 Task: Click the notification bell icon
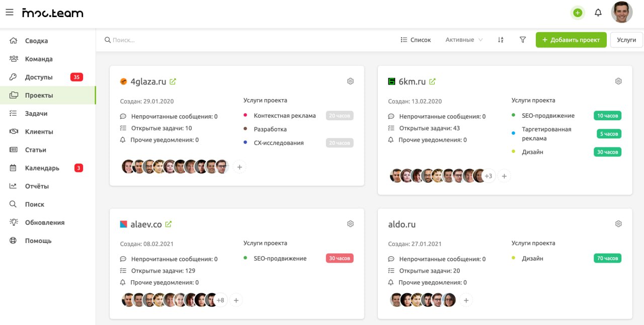[x=598, y=13]
